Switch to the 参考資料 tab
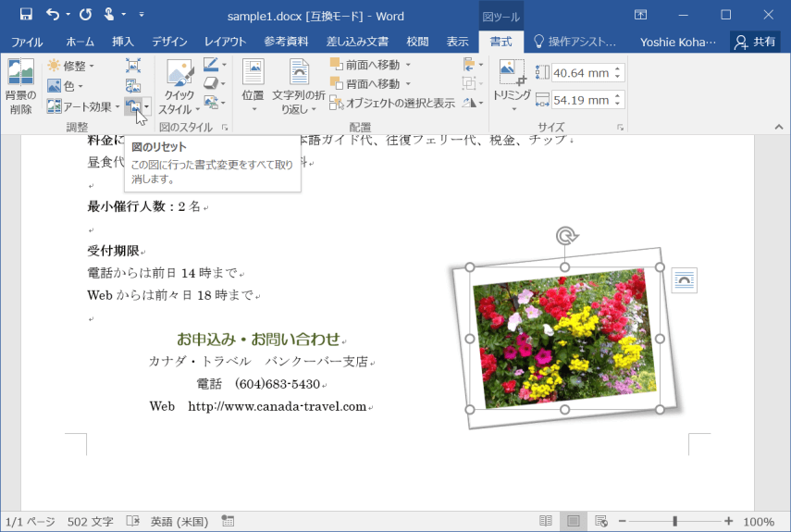Image resolution: width=791 pixels, height=532 pixels. coord(286,42)
